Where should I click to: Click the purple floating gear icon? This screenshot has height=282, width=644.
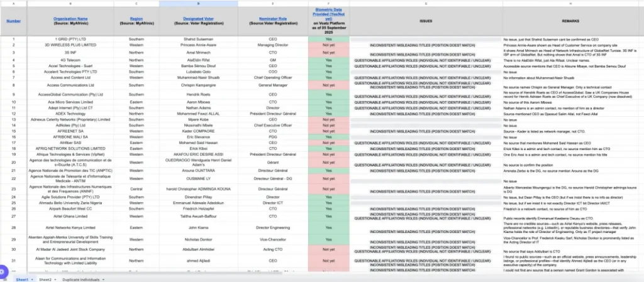tap(3, 271)
